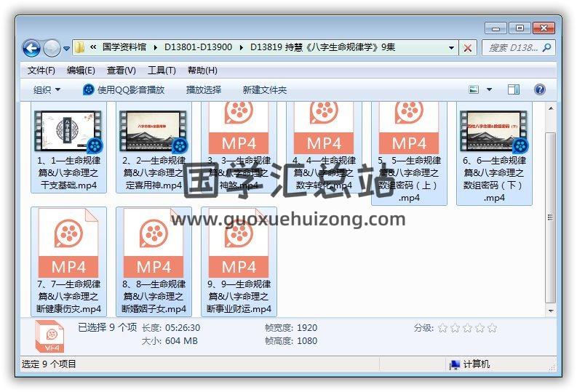Open the 编辑(E) menu
This screenshot has height=392, width=577.
click(x=81, y=71)
